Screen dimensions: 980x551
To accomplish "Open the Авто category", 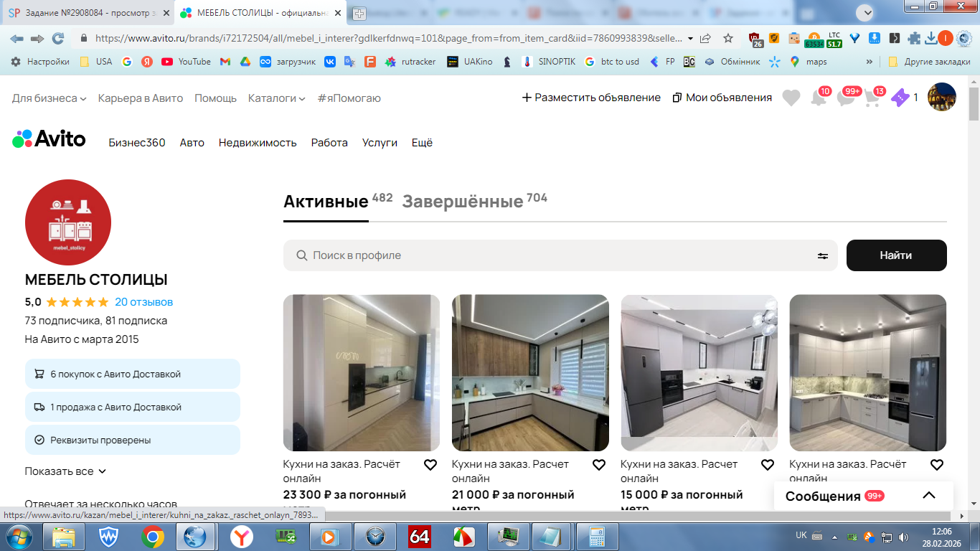I will 192,143.
